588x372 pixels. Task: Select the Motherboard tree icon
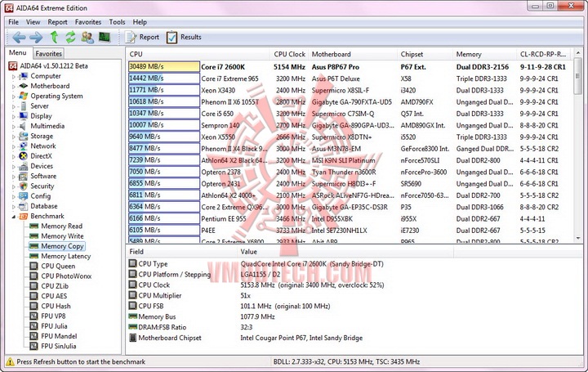coord(24,86)
